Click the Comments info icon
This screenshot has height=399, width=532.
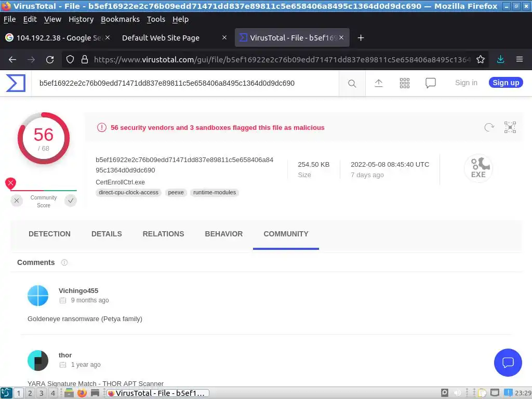tap(64, 262)
